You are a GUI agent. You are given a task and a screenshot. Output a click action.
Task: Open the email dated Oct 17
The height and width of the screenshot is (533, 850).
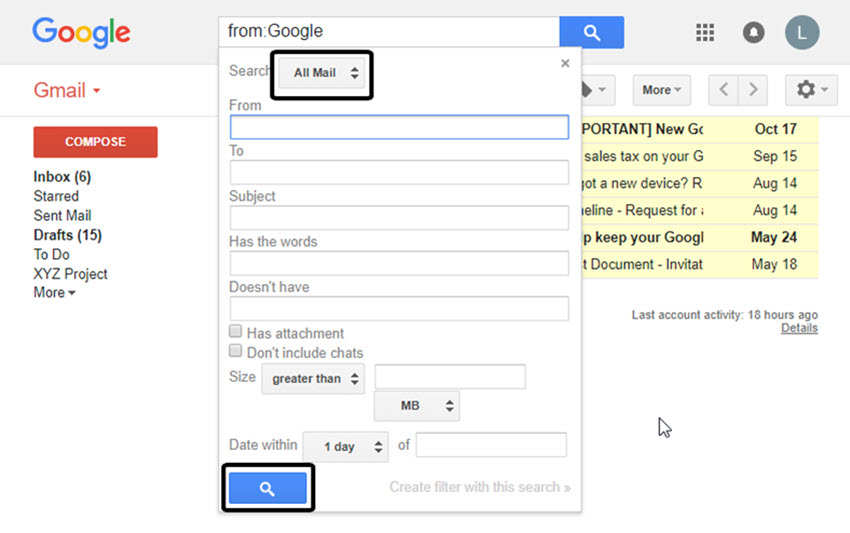[699, 130]
